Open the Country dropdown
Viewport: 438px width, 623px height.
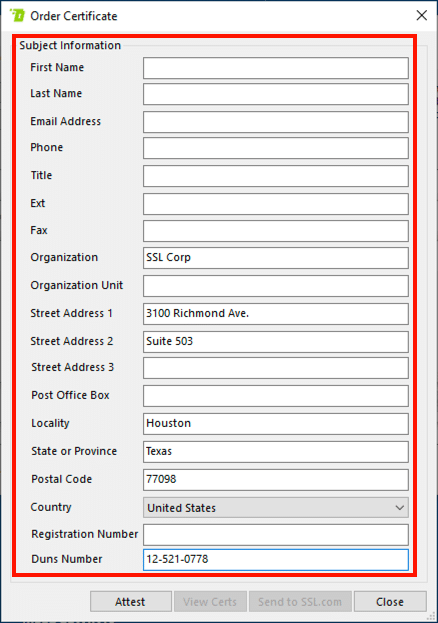click(x=275, y=507)
